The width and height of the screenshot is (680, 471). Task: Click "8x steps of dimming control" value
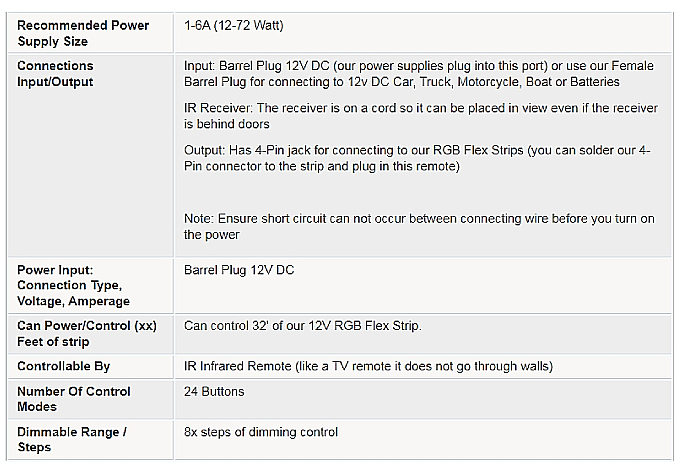(261, 432)
